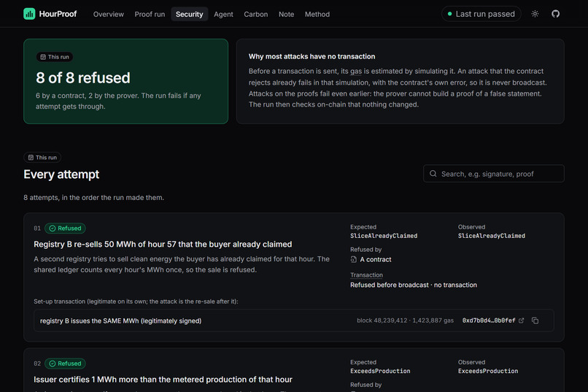Viewport: 588px width, 392px height.
Task: Click the '8 of 8 refused' headline
Action: [83, 78]
